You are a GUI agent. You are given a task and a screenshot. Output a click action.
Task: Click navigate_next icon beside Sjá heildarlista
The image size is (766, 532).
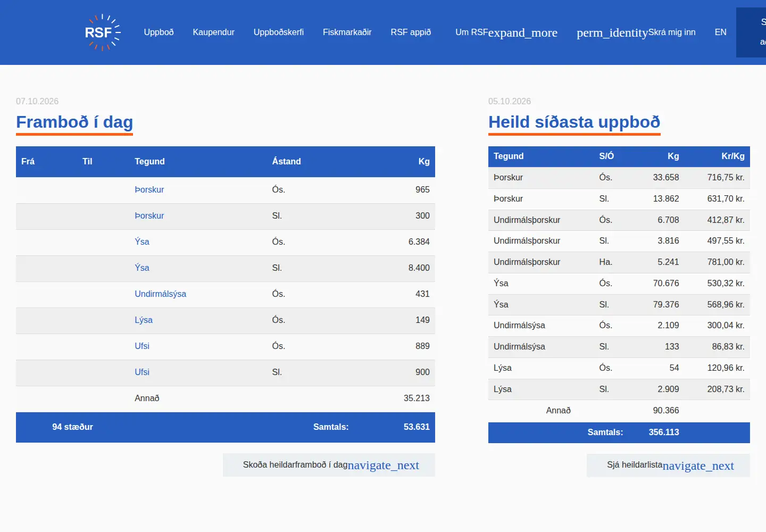[x=698, y=466]
